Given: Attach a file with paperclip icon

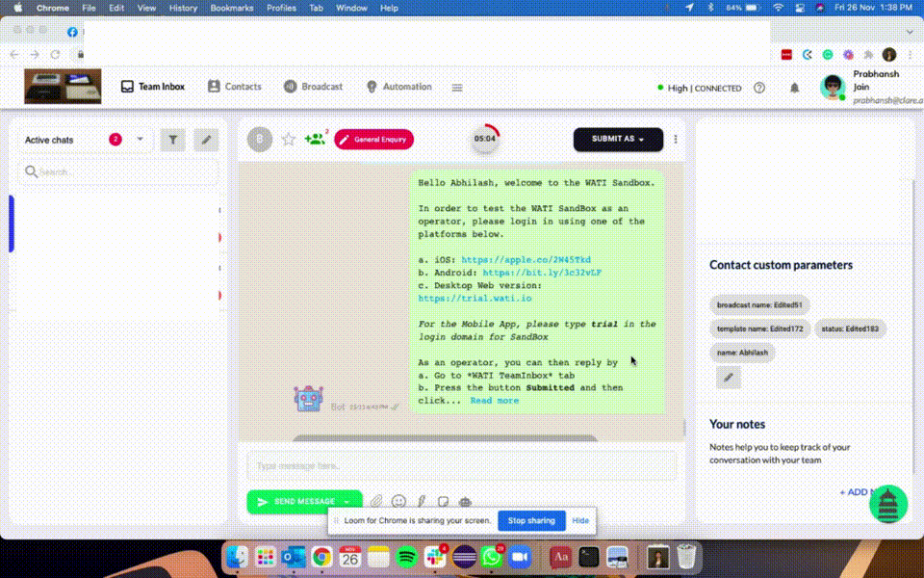Looking at the screenshot, I should 376,501.
